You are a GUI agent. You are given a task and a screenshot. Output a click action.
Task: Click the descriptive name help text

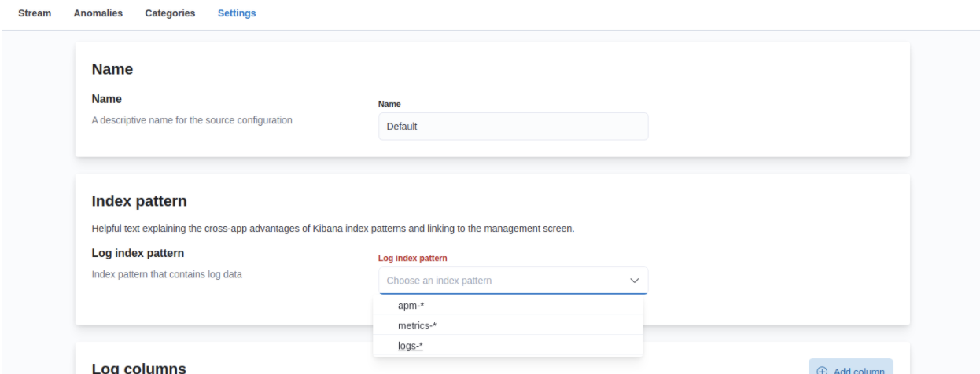click(192, 120)
